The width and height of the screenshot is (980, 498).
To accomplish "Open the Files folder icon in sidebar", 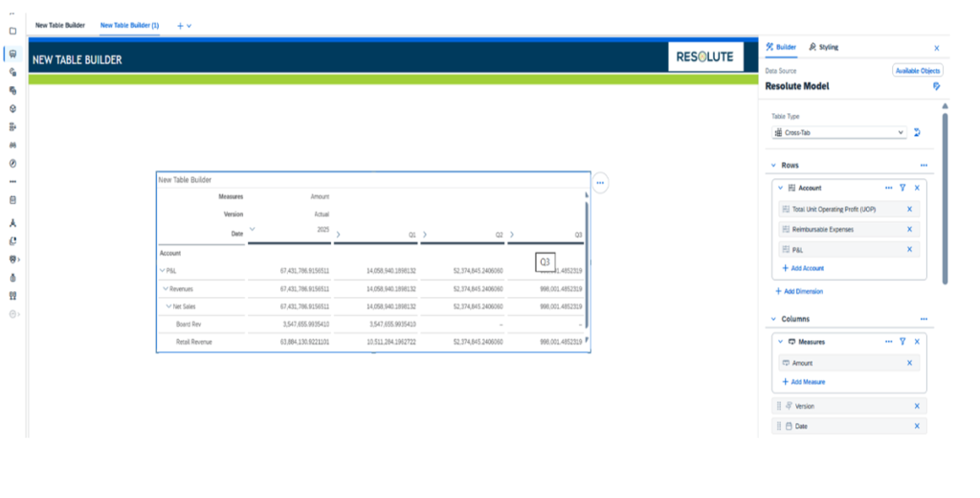I will (12, 31).
